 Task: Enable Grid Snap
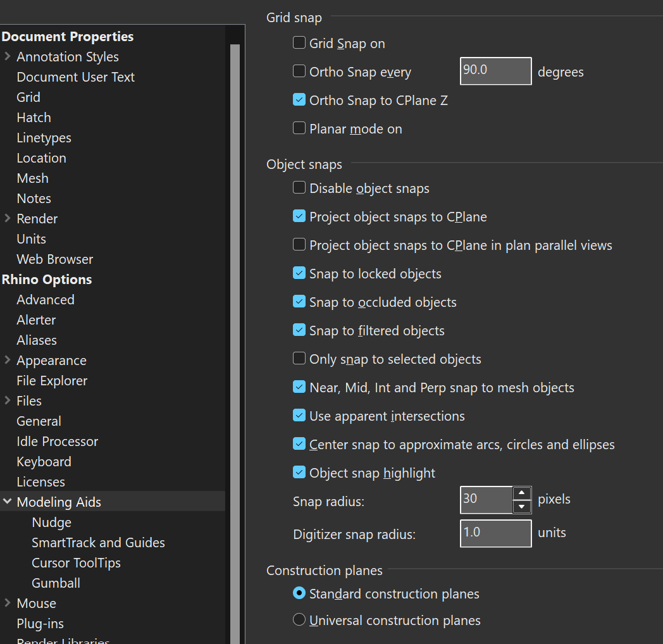pyautogui.click(x=299, y=42)
